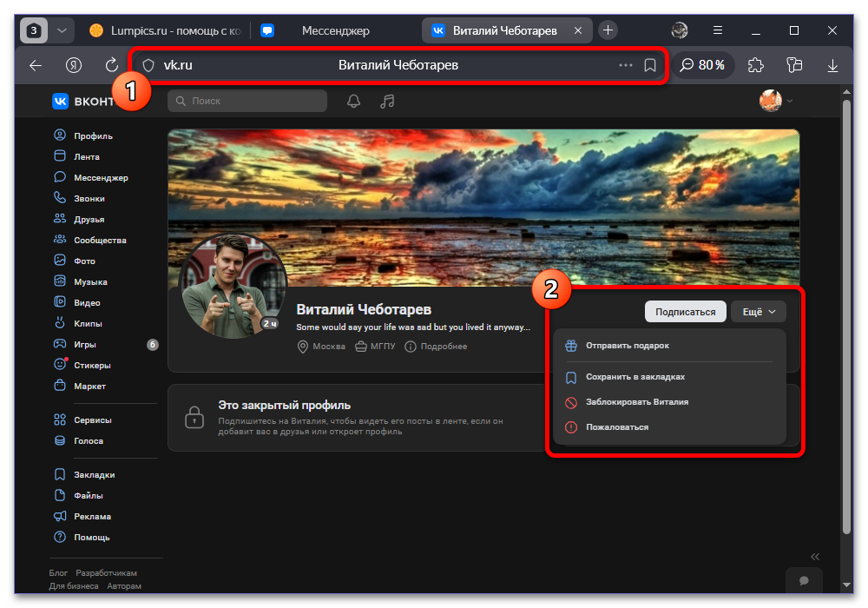868x608 pixels.
Task: Choose Отправить подарок from the menu
Action: click(x=669, y=346)
